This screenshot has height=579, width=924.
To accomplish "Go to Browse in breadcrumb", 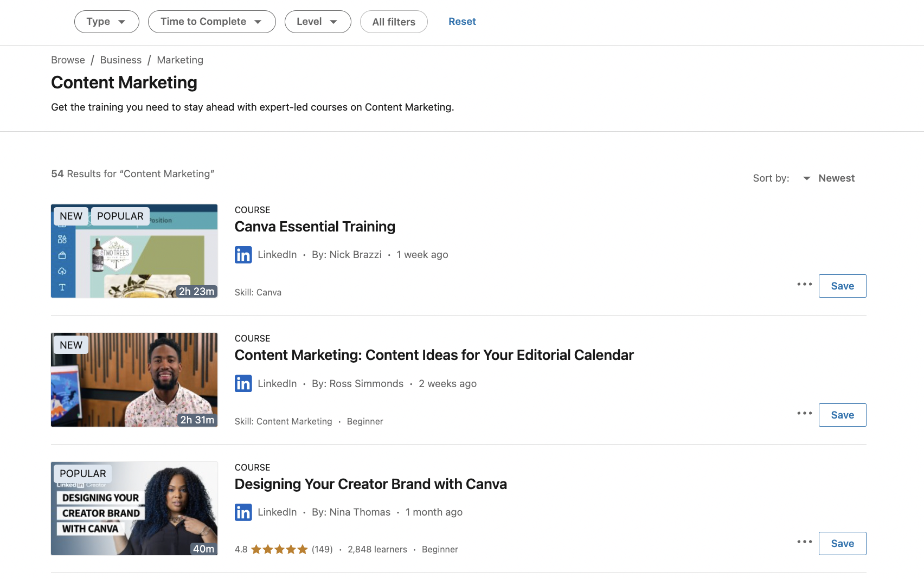I will 68,60.
